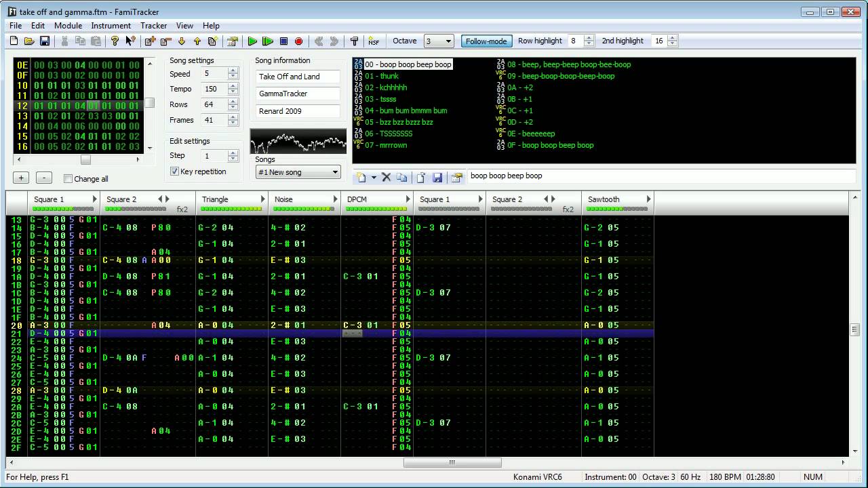Add new instrument icon
The height and width of the screenshot is (488, 868).
pos(361,178)
